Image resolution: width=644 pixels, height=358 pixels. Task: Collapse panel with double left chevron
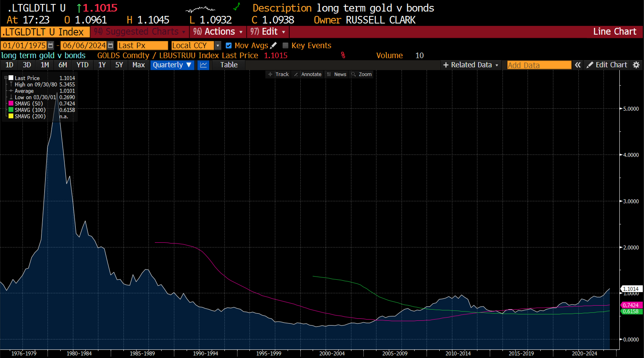[577, 65]
